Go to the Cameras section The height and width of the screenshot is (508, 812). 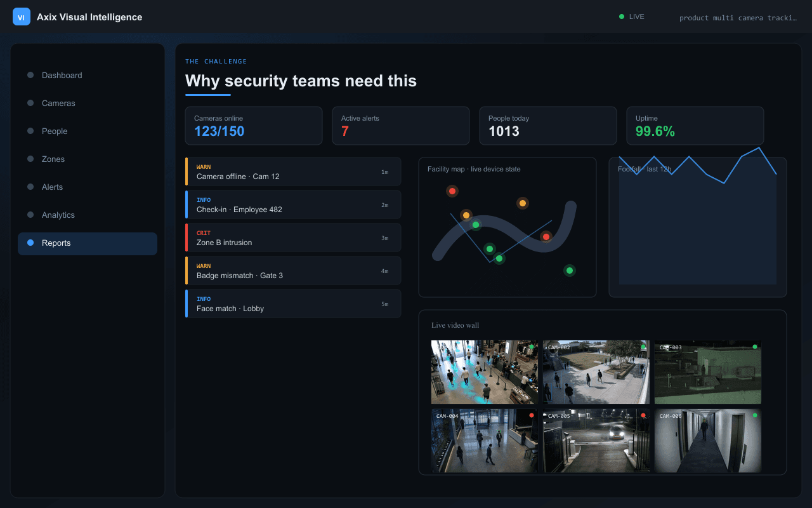tap(88, 103)
